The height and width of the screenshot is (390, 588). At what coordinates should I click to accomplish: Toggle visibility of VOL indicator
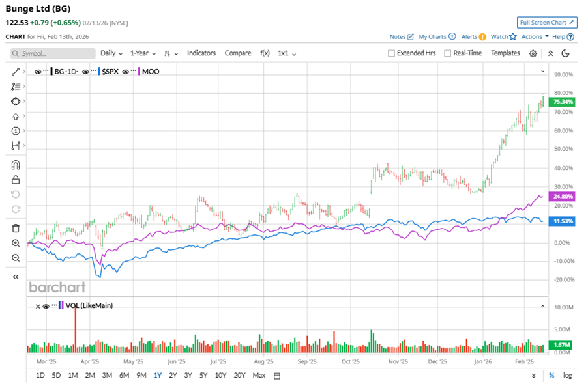[46, 307]
